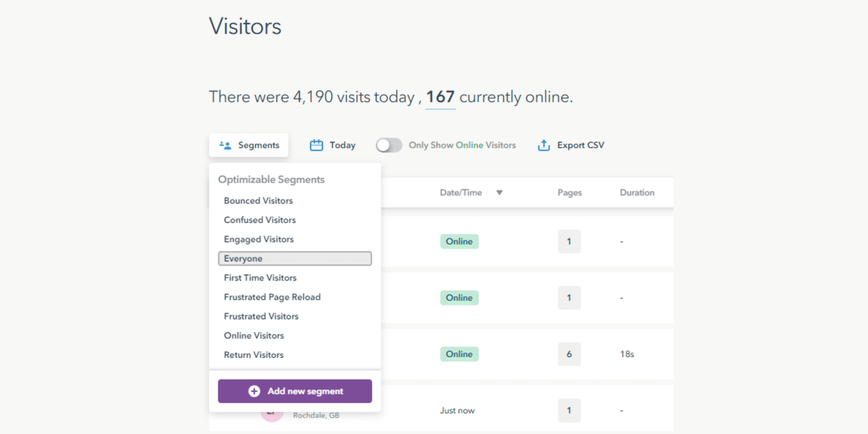868x434 pixels.
Task: Click the Date/Time column header
Action: point(461,192)
